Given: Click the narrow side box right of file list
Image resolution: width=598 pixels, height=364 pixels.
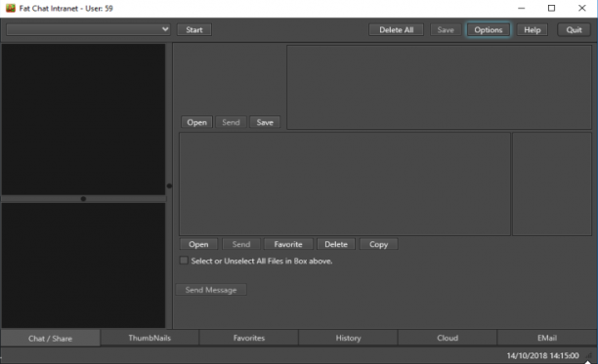Looking at the screenshot, I should pos(552,183).
